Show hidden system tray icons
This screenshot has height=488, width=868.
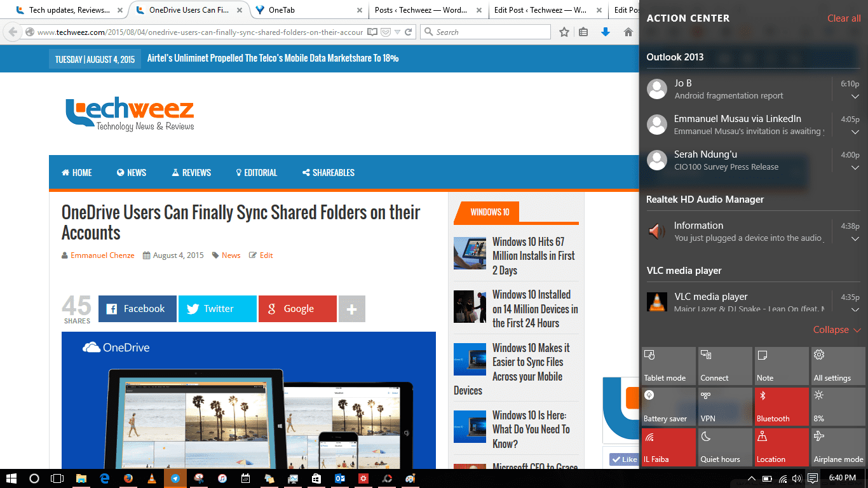pos(752,478)
